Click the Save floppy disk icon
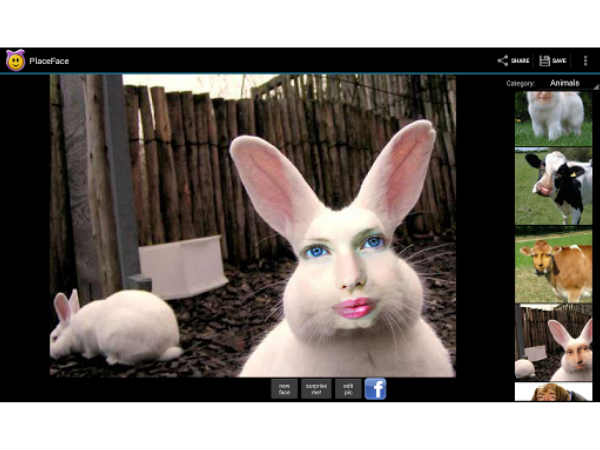Viewport: 600px width, 450px height. point(545,61)
